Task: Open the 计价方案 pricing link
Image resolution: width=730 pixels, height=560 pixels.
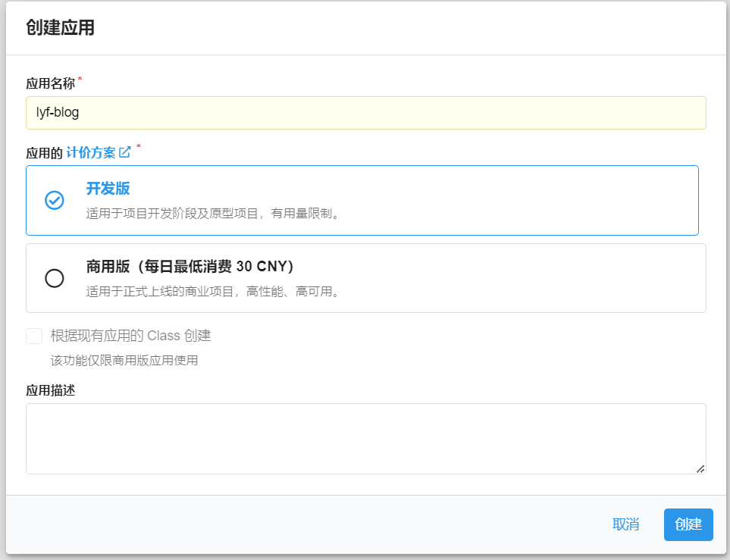Action: coord(91,152)
